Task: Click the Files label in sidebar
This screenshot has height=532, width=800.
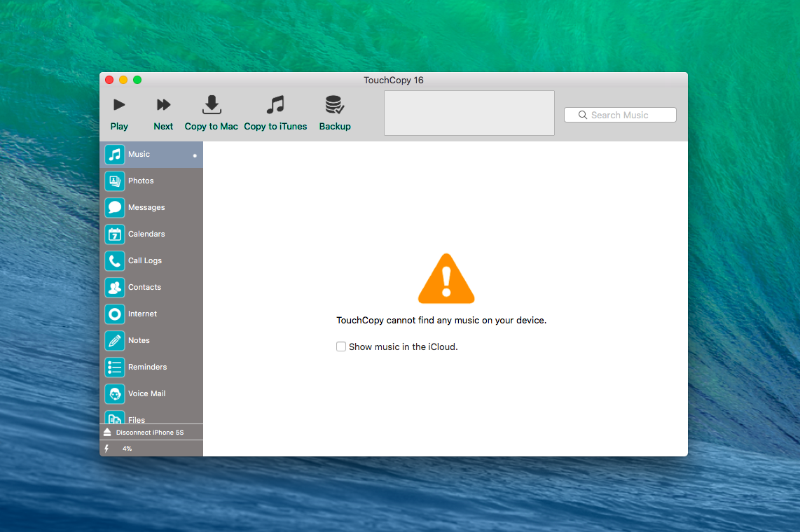Action: coord(136,420)
